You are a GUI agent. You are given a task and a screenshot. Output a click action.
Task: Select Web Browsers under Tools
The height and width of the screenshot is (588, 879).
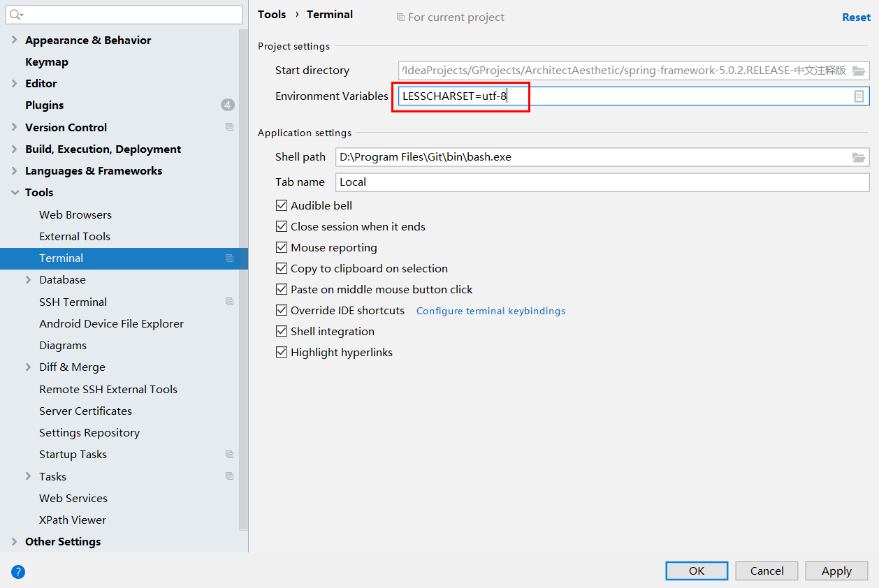[75, 215]
